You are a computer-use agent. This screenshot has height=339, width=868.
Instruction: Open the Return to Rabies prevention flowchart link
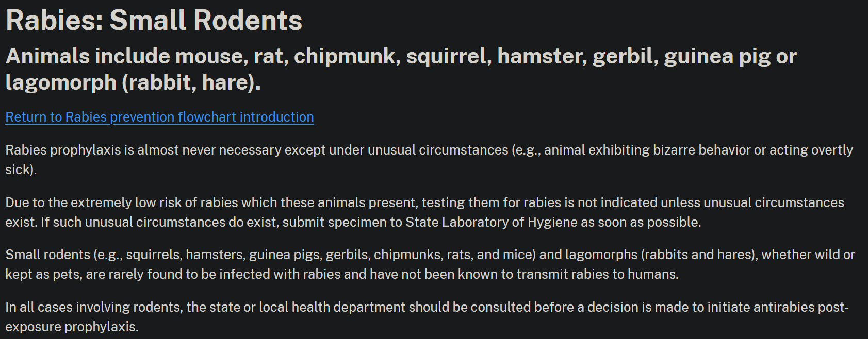(x=159, y=117)
